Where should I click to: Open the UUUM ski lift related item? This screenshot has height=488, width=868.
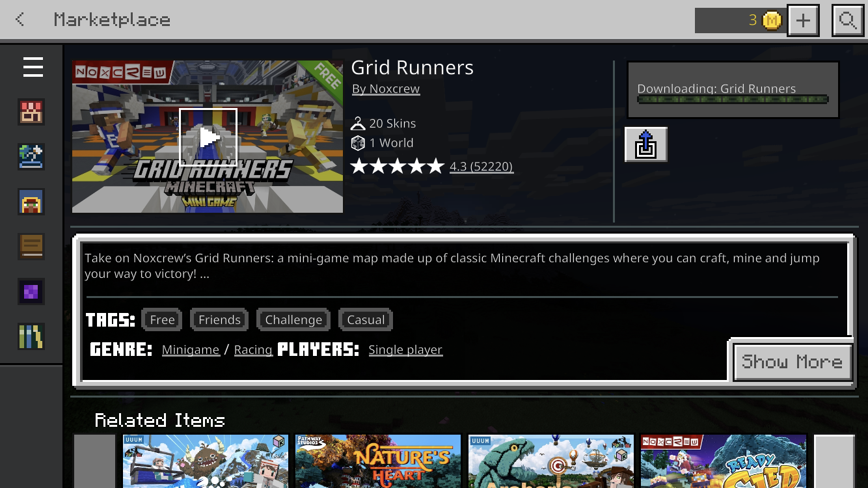click(205, 461)
